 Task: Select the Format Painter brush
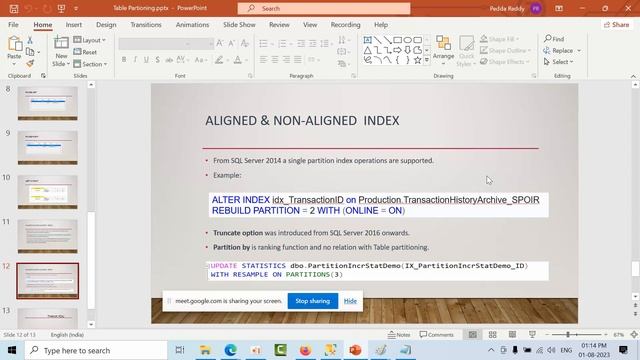pyautogui.click(x=30, y=64)
